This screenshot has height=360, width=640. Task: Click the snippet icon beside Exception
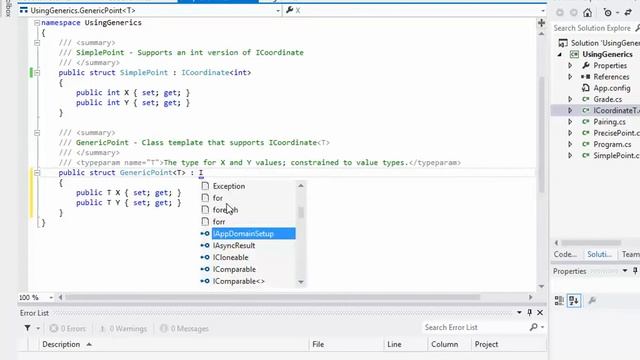[x=205, y=186]
